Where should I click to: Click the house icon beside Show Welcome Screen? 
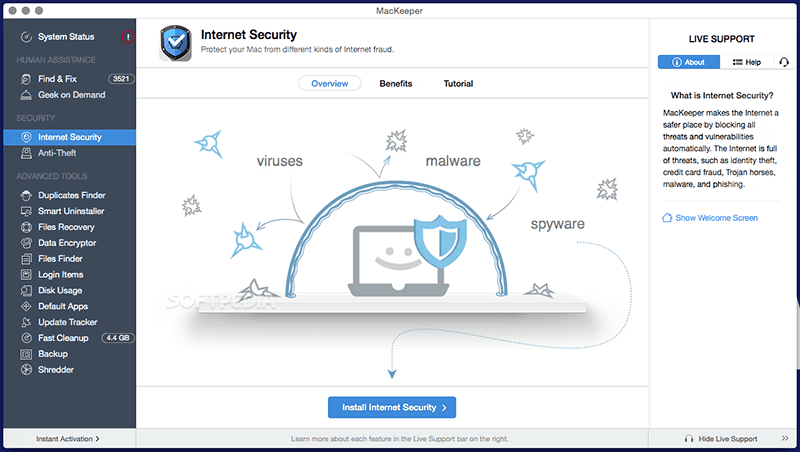tap(667, 218)
